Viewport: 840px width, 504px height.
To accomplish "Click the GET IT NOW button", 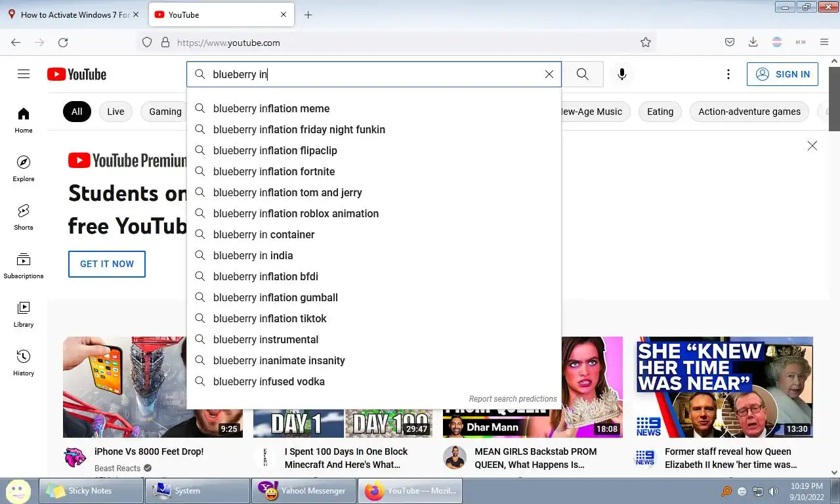I will click(107, 264).
